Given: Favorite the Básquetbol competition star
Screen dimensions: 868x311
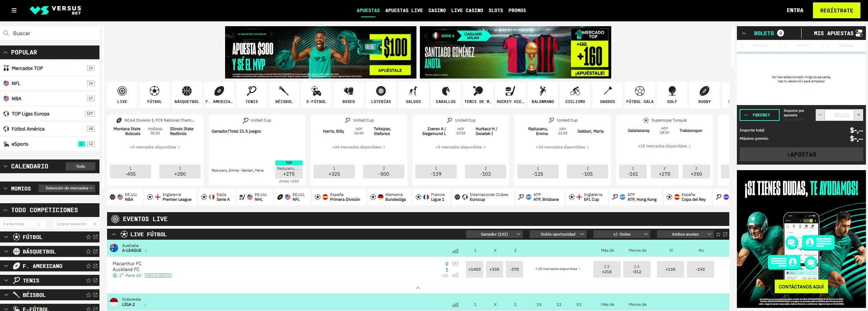Looking at the screenshot, I should click(88, 251).
